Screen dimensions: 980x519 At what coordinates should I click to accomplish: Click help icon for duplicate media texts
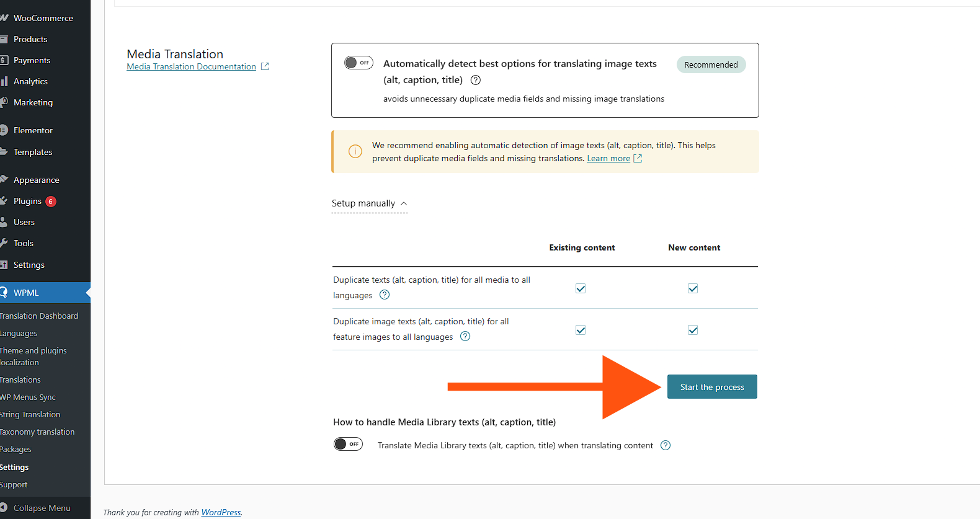385,295
